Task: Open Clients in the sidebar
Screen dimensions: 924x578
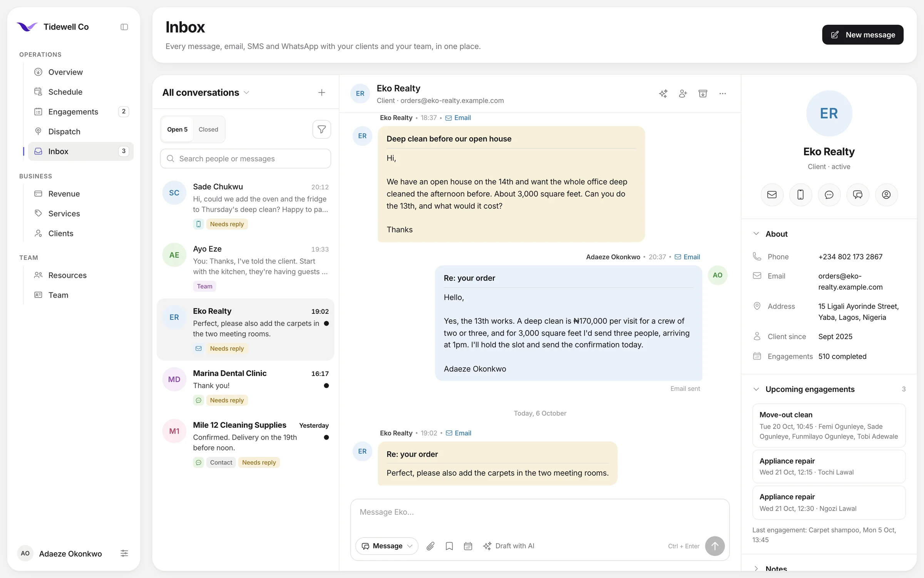Action: tap(80, 233)
